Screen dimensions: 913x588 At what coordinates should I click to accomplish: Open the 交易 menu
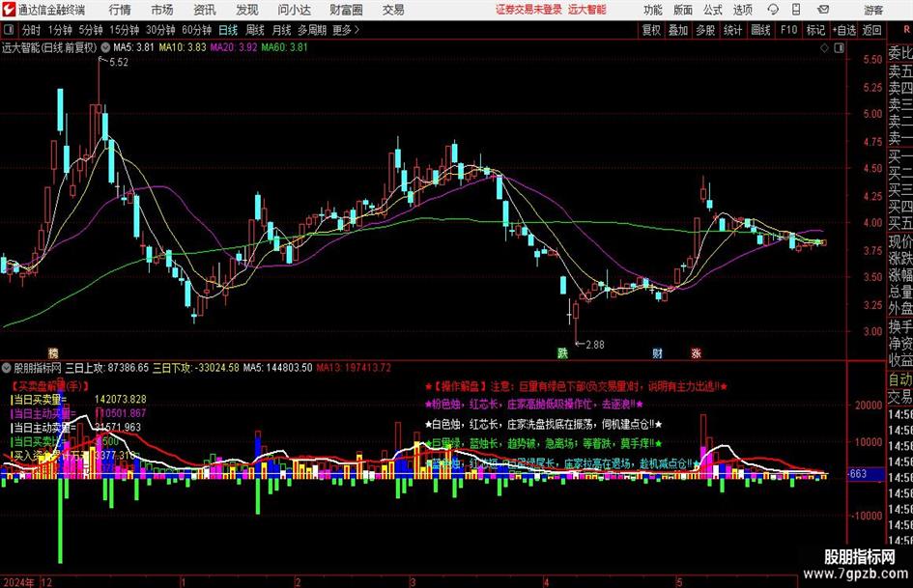pyautogui.click(x=393, y=10)
